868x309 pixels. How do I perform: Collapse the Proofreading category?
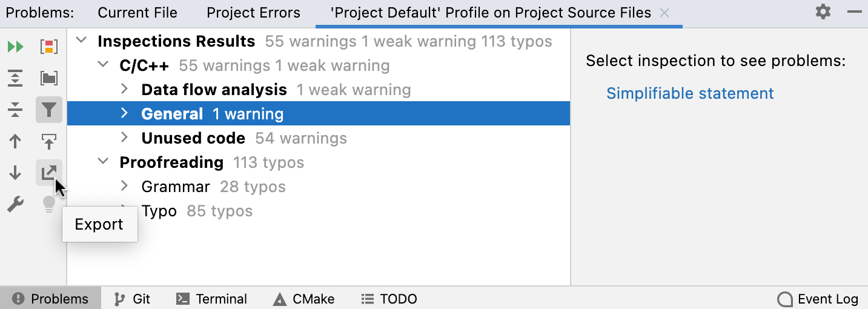click(x=104, y=162)
